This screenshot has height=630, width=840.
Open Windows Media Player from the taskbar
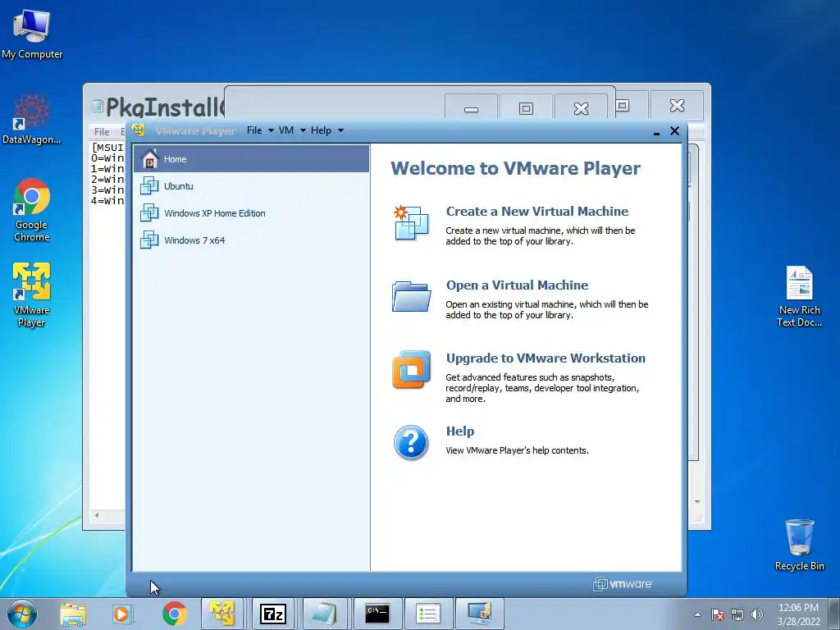(123, 614)
